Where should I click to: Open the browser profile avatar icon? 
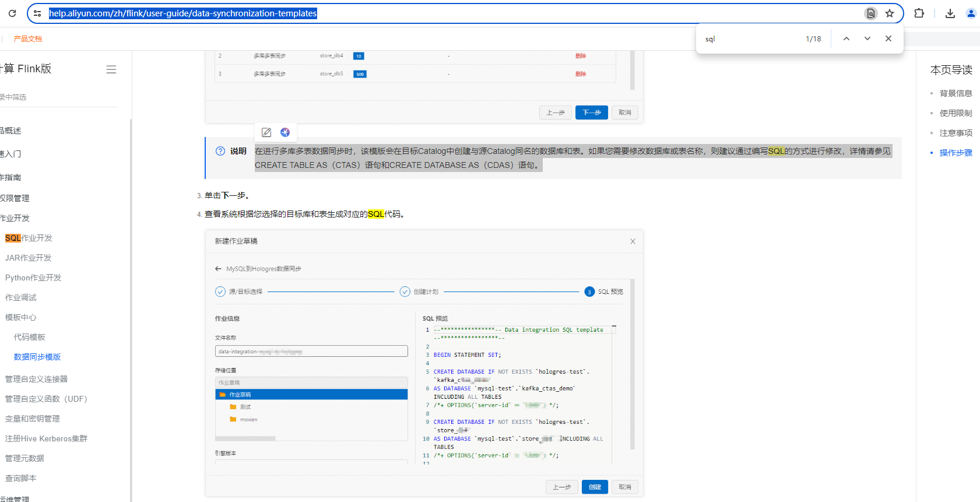(x=971, y=13)
